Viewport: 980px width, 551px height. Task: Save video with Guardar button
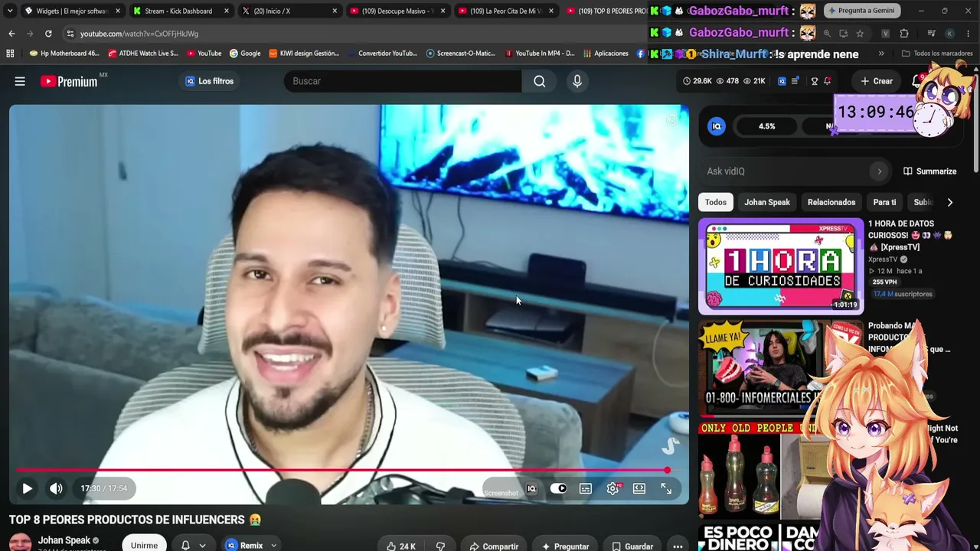tap(632, 546)
